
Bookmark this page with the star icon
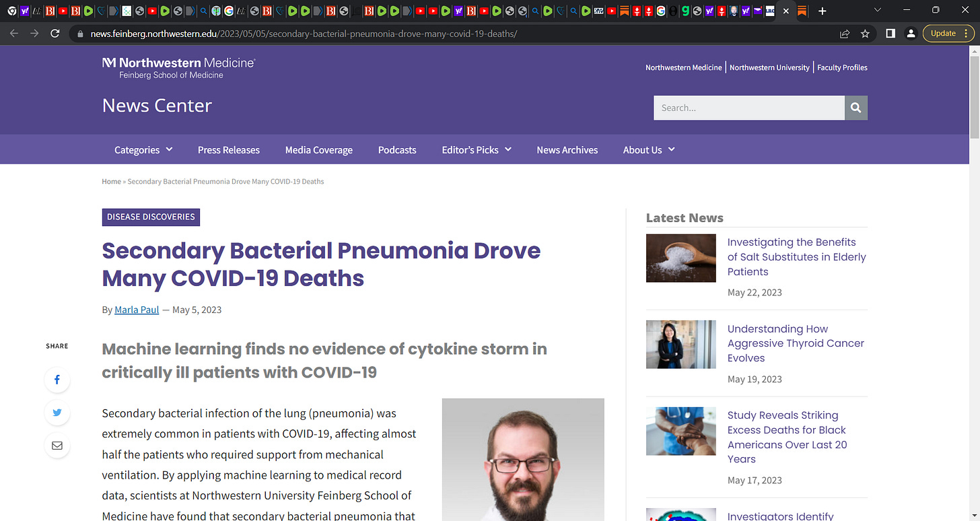[x=865, y=34]
